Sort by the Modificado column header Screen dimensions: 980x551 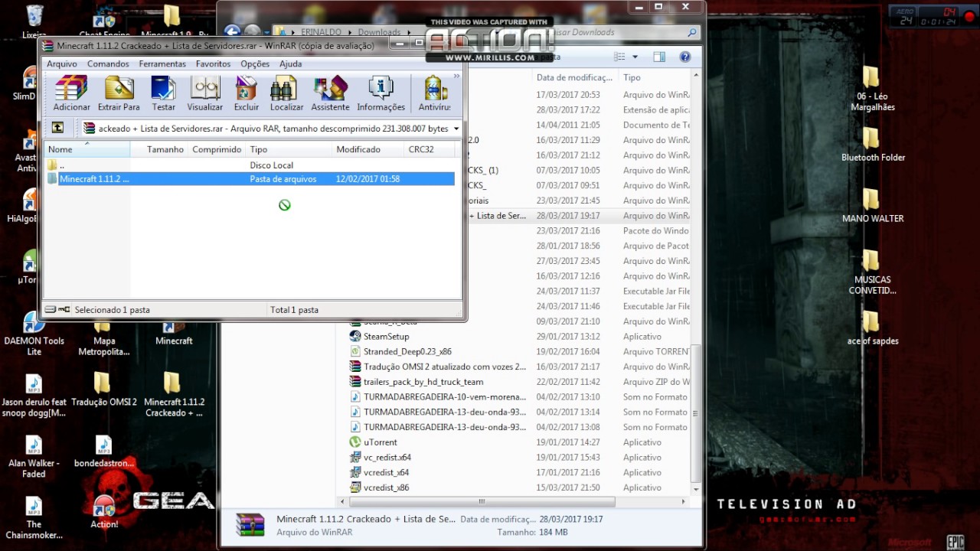click(368, 149)
